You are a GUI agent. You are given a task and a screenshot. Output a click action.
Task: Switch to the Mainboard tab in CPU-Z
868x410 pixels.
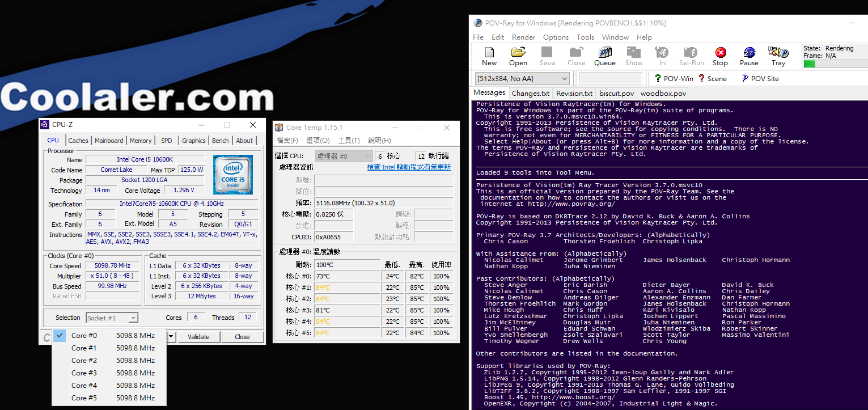(x=109, y=141)
